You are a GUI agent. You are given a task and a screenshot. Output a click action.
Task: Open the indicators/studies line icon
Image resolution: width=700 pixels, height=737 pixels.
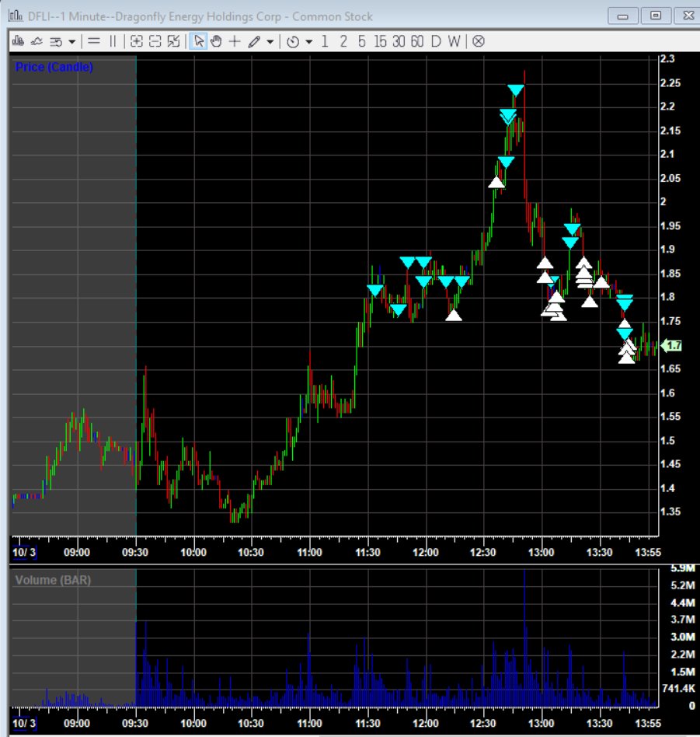click(37, 41)
